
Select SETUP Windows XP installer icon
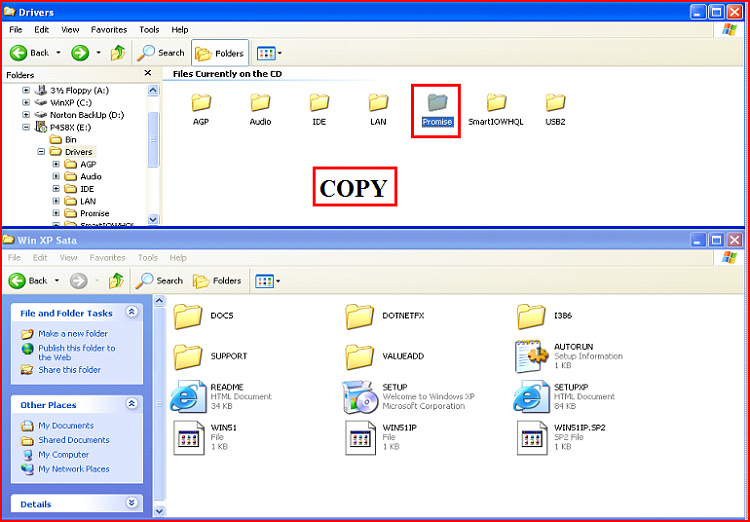[x=360, y=397]
